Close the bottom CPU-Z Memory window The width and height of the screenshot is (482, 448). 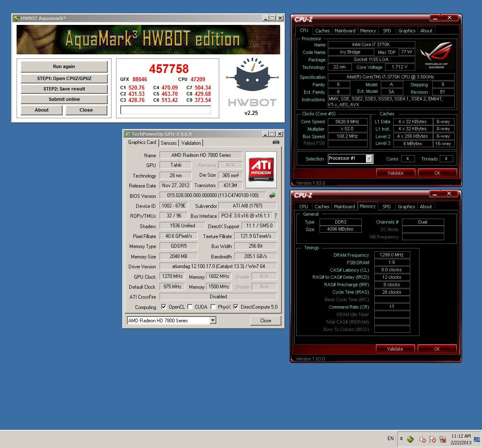point(449,194)
